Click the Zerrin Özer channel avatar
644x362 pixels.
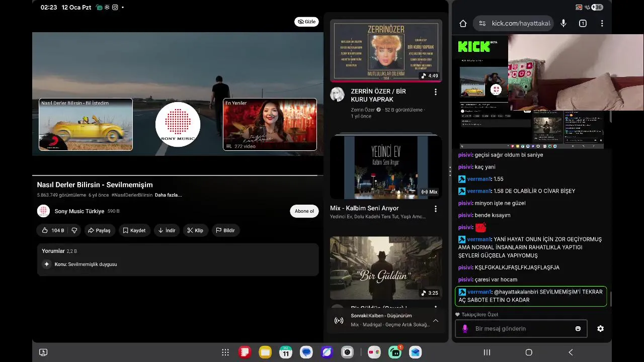pyautogui.click(x=337, y=95)
